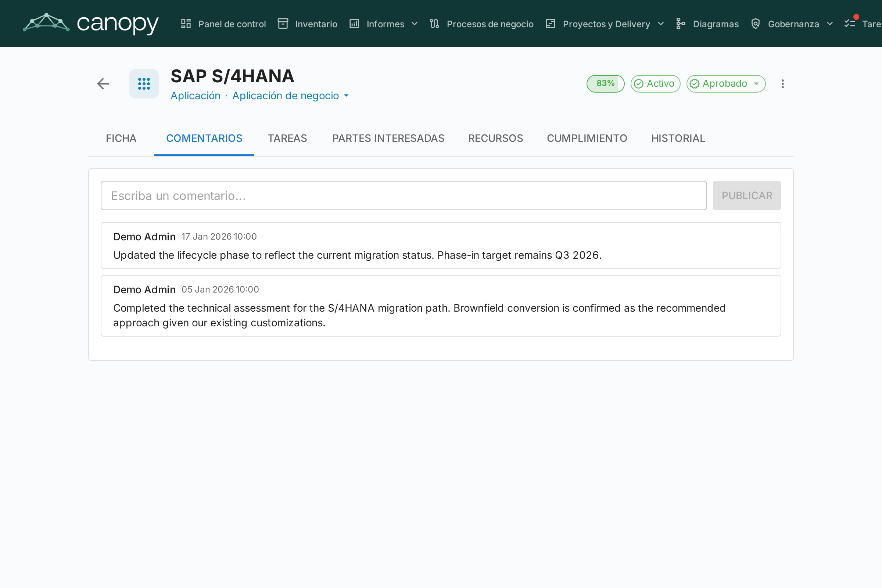Click the Informes chart icon
This screenshot has height=588, width=882.
(354, 24)
